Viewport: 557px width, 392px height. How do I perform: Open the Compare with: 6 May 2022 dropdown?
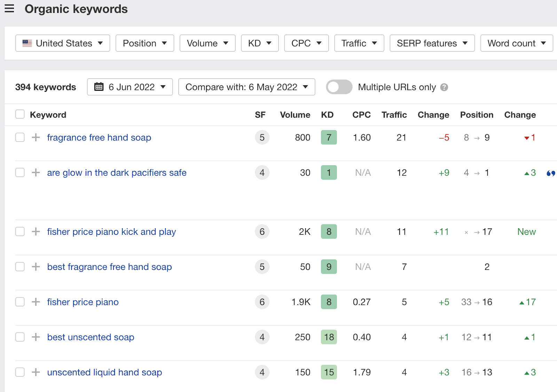[x=246, y=87]
